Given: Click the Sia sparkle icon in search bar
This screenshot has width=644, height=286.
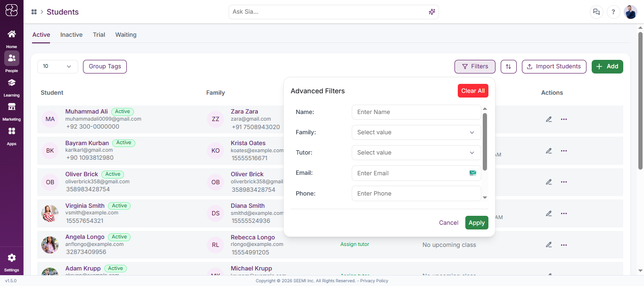Looking at the screenshot, I should point(432,12).
